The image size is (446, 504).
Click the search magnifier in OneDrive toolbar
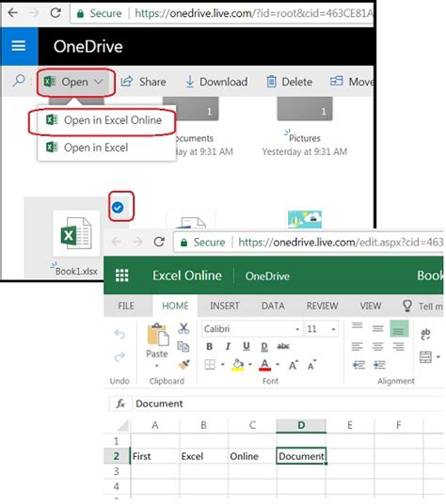[18, 81]
